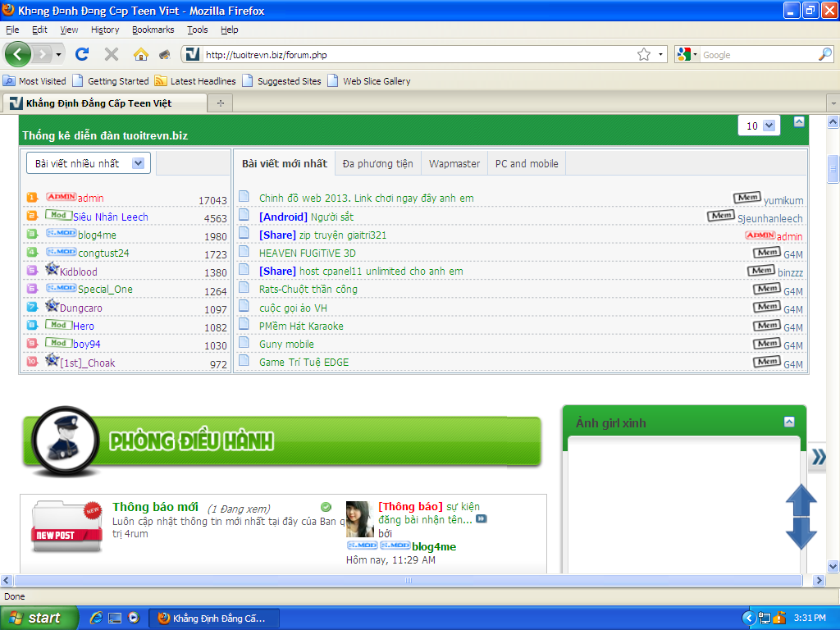
Task: Open the address bar history dropdown arrow
Action: click(x=661, y=55)
